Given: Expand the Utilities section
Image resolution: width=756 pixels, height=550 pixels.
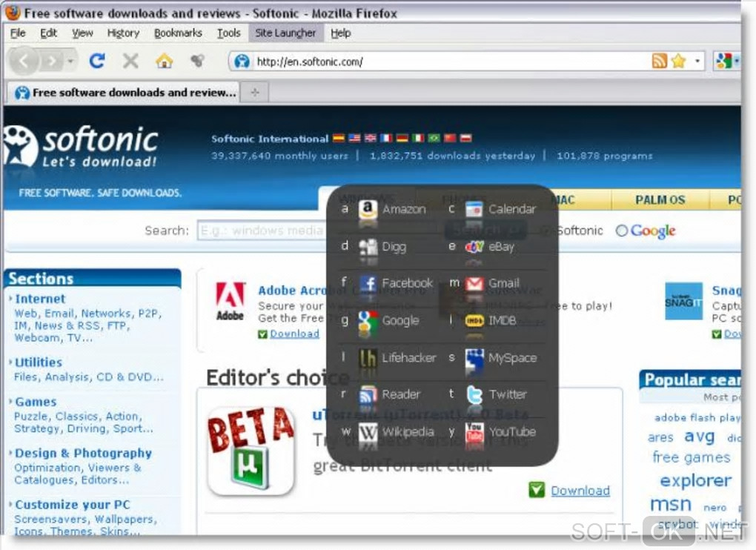Looking at the screenshot, I should pos(38,362).
